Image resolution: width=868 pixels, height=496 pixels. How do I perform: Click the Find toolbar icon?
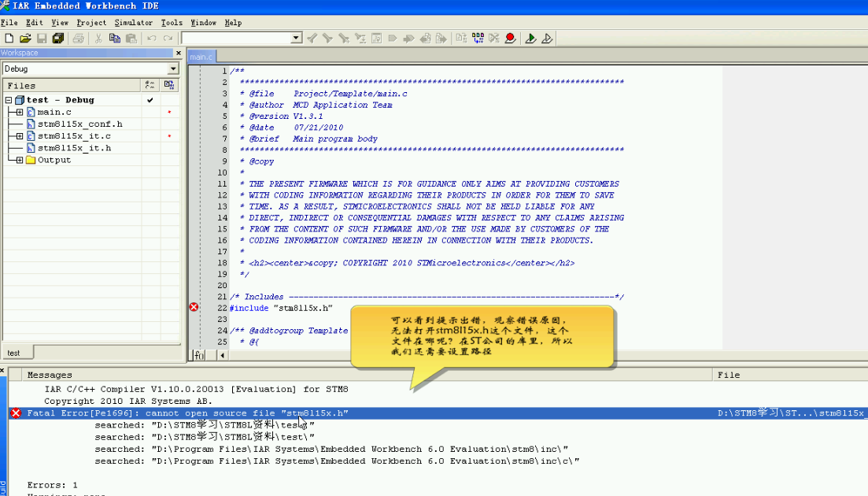pyautogui.click(x=344, y=39)
